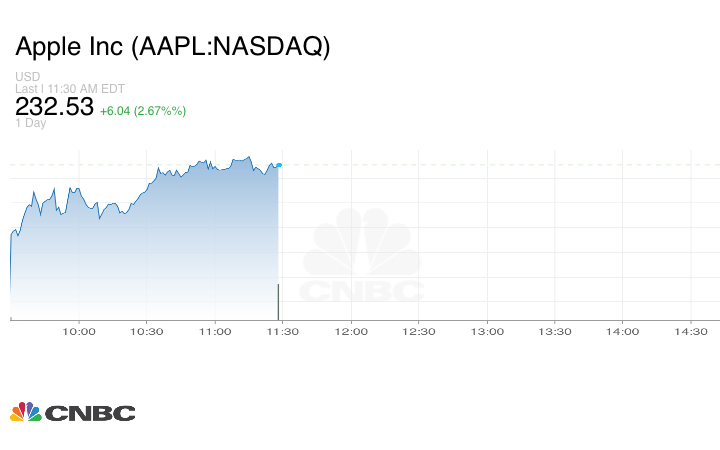720x450 pixels.
Task: Click the 14:00 time axis label
Action: point(623,332)
